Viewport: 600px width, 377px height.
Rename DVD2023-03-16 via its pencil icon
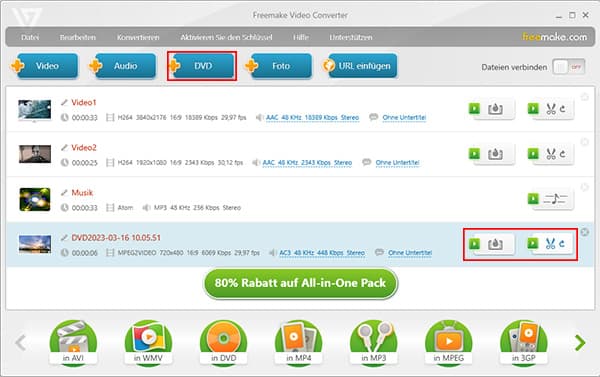[x=64, y=238]
